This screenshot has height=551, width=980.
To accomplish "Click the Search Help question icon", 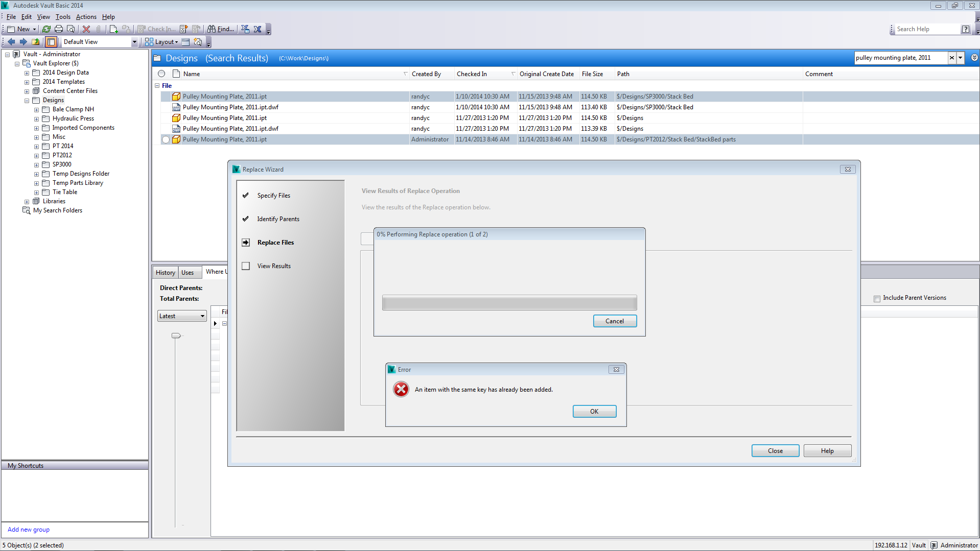I will pos(965,29).
